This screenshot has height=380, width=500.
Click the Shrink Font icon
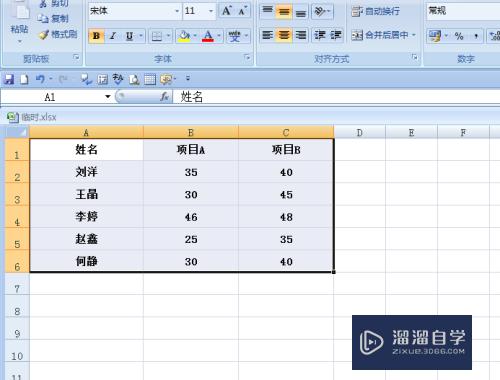click(x=243, y=11)
